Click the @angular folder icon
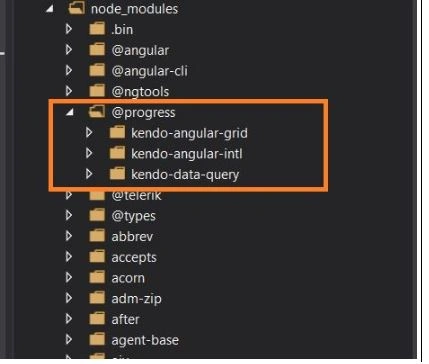Viewport: 429px width, 364px height. click(x=97, y=50)
